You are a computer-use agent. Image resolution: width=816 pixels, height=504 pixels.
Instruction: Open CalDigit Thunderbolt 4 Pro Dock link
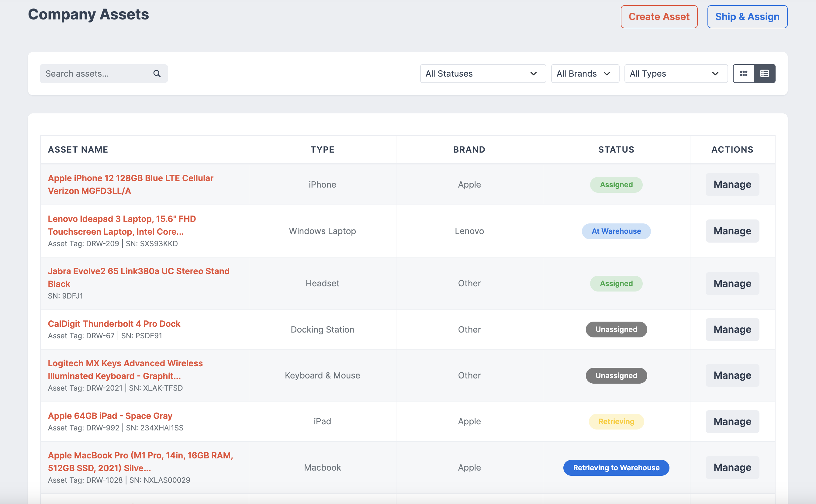click(114, 324)
